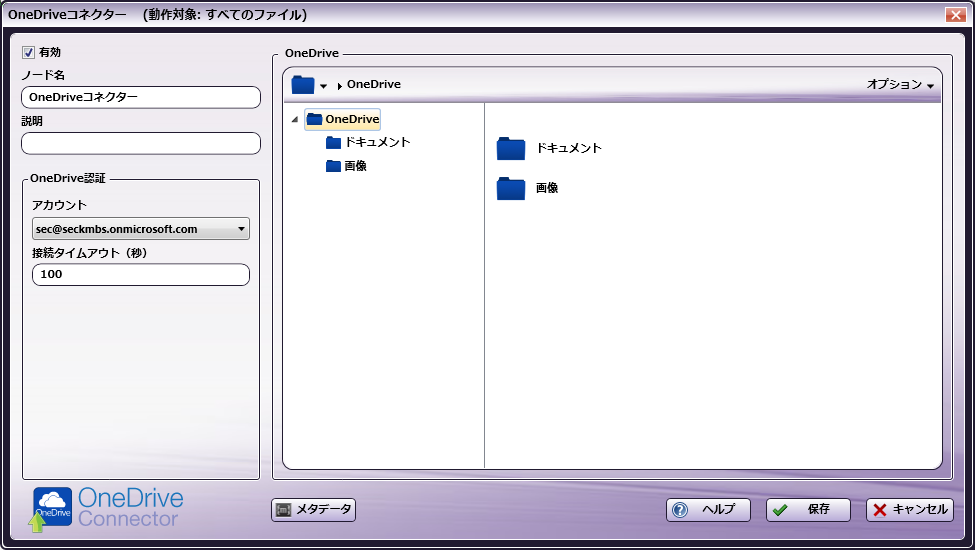Toggle the 有効 checkbox
Screen dimensions: 976x550
click(29, 53)
